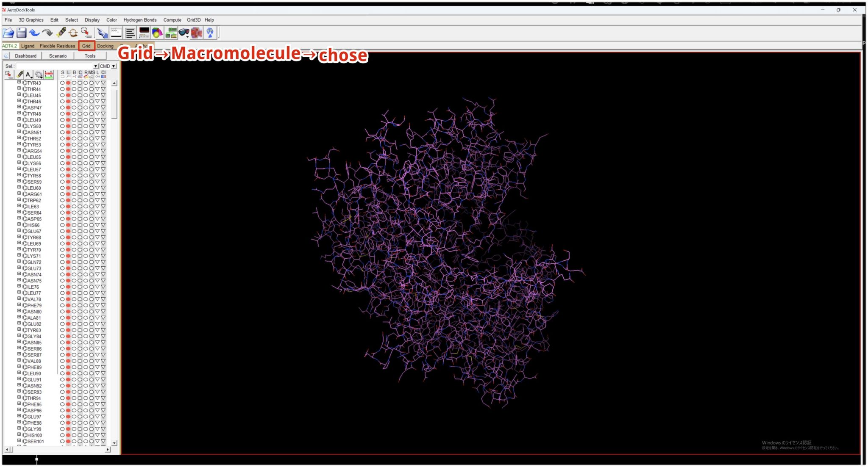Click the Scenario button
The height and width of the screenshot is (467, 868).
58,55
